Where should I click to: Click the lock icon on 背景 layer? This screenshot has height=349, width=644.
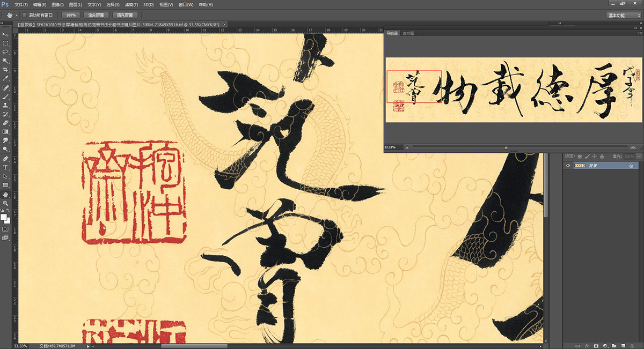[631, 166]
